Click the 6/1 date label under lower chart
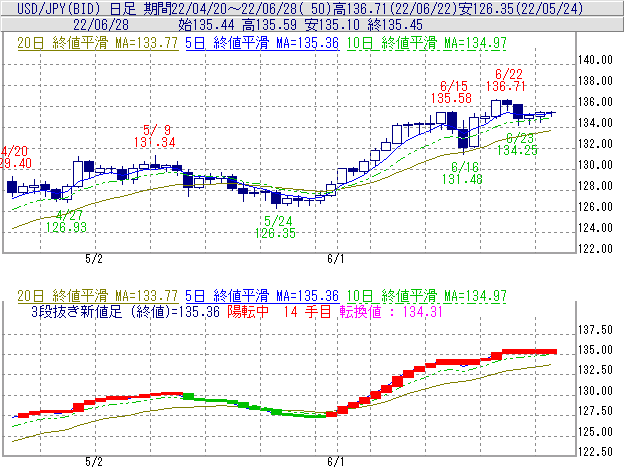This screenshot has width=624, height=475. (x=336, y=462)
